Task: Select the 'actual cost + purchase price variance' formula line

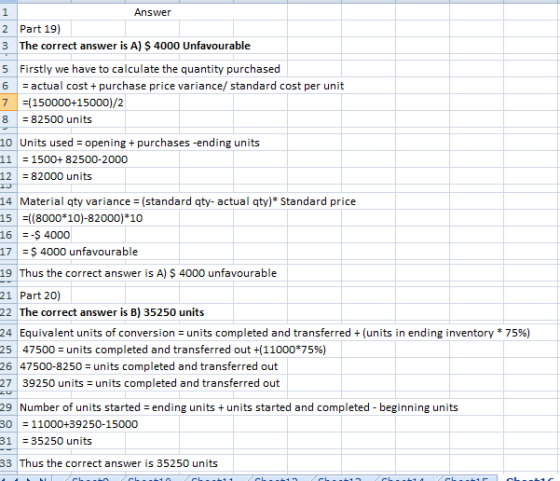Action: [183, 86]
